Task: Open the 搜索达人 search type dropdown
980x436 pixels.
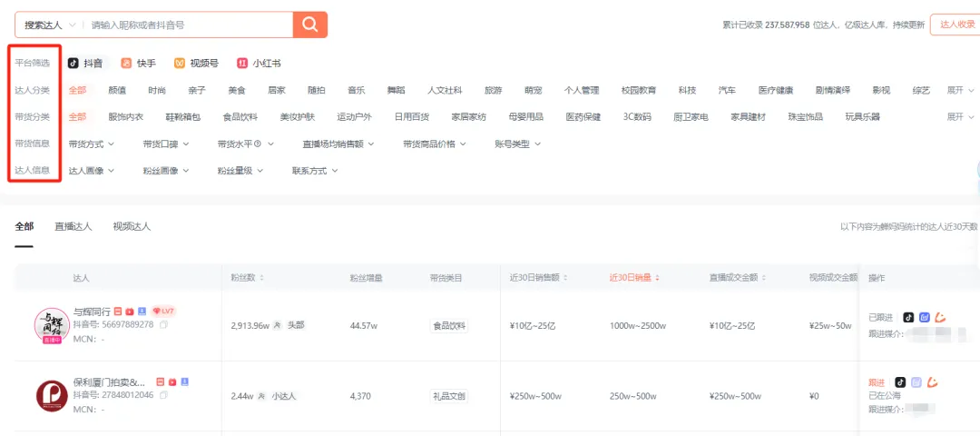Action: coord(48,25)
